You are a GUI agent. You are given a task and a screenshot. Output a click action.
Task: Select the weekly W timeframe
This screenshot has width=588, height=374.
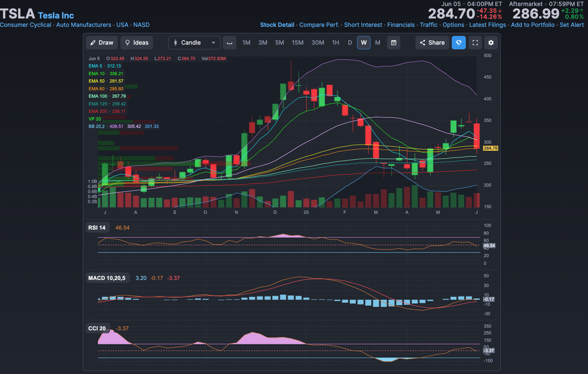364,43
